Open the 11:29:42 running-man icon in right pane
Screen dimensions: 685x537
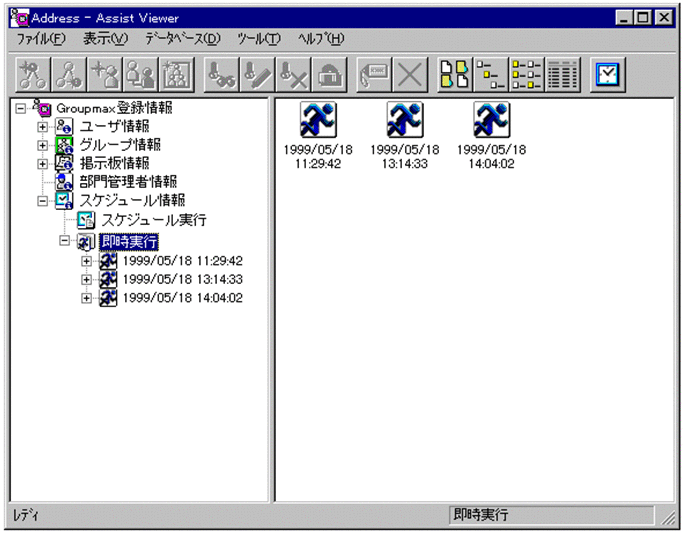click(318, 119)
